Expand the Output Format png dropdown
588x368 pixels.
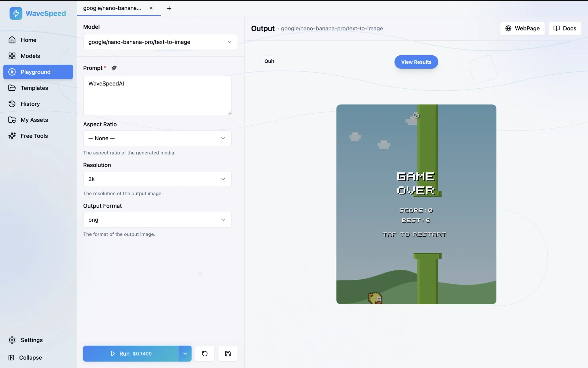tap(157, 220)
